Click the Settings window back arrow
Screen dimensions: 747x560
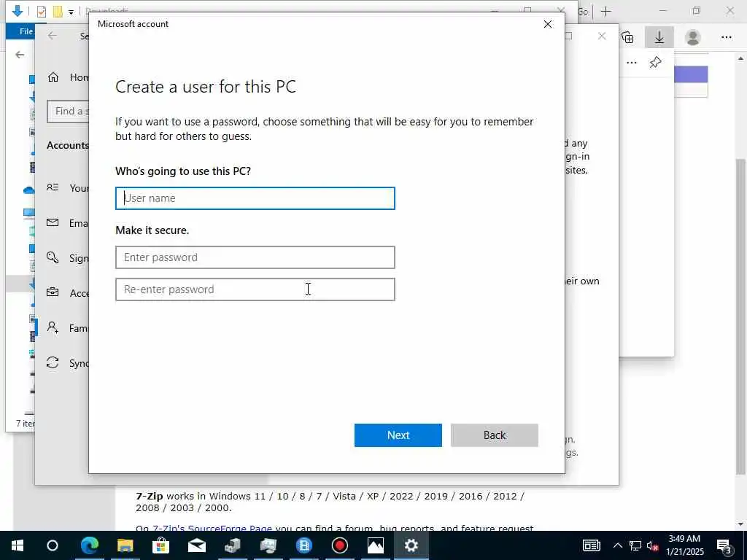(x=53, y=36)
